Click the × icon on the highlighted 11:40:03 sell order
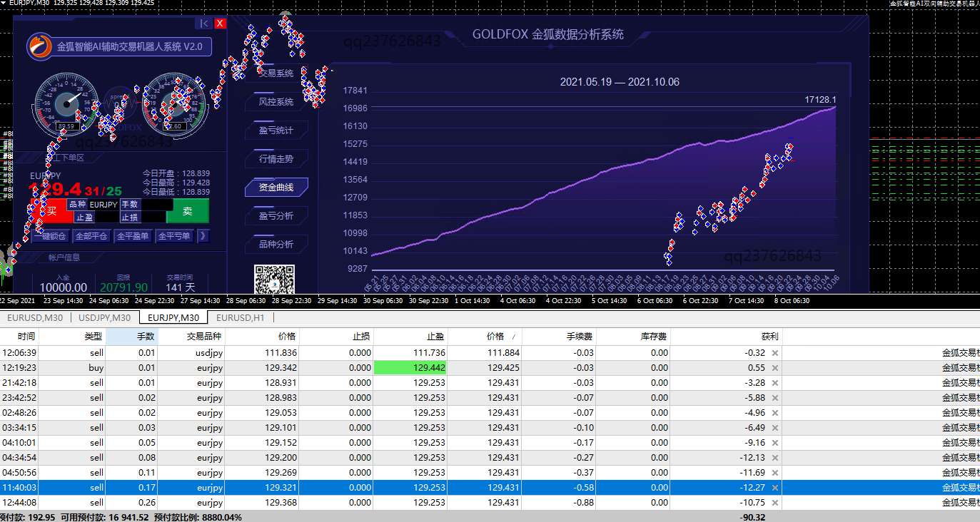Image resolution: width=980 pixels, height=522 pixels. point(775,487)
